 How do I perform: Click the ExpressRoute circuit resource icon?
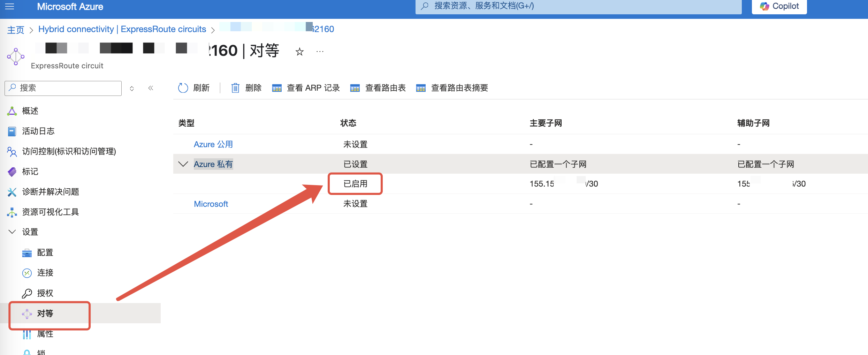click(x=16, y=56)
